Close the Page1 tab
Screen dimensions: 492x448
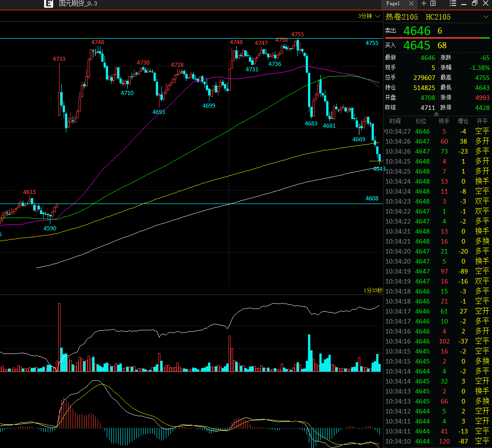(x=411, y=3)
